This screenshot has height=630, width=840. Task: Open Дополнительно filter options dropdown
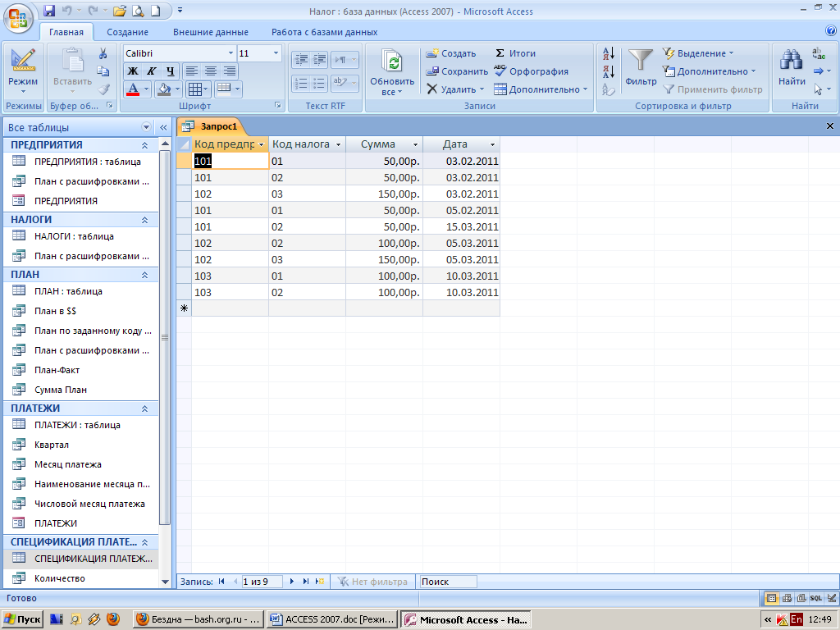[709, 71]
